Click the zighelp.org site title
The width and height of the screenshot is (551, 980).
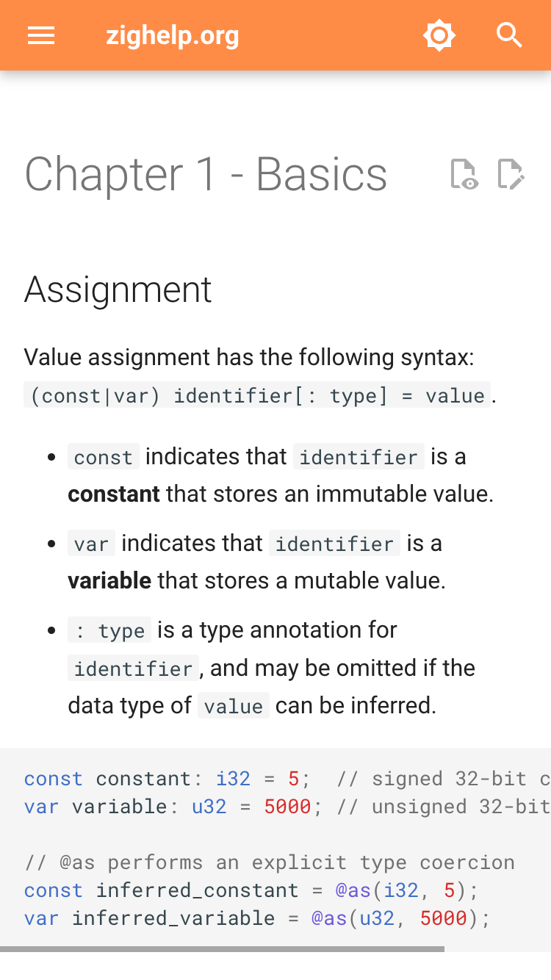click(173, 35)
